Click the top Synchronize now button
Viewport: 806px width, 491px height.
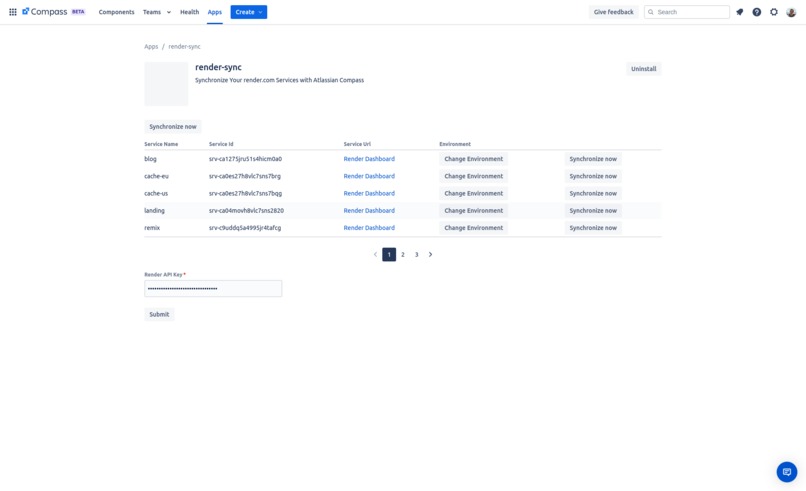point(173,126)
